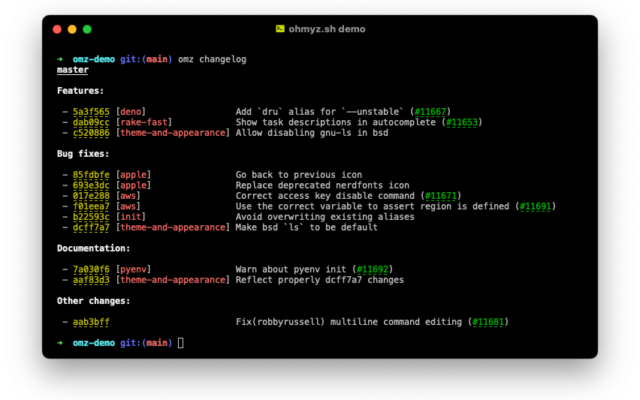
Task: Open commit hash aab3bff
Action: 91,322
